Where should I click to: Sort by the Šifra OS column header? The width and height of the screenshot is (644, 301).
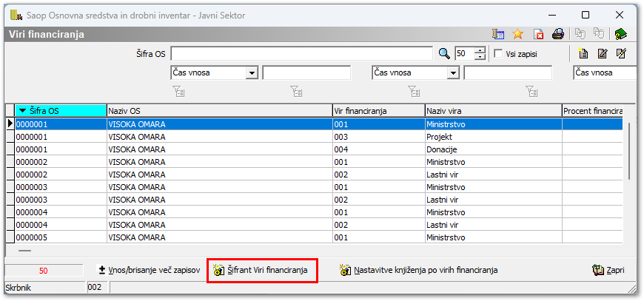[61, 111]
